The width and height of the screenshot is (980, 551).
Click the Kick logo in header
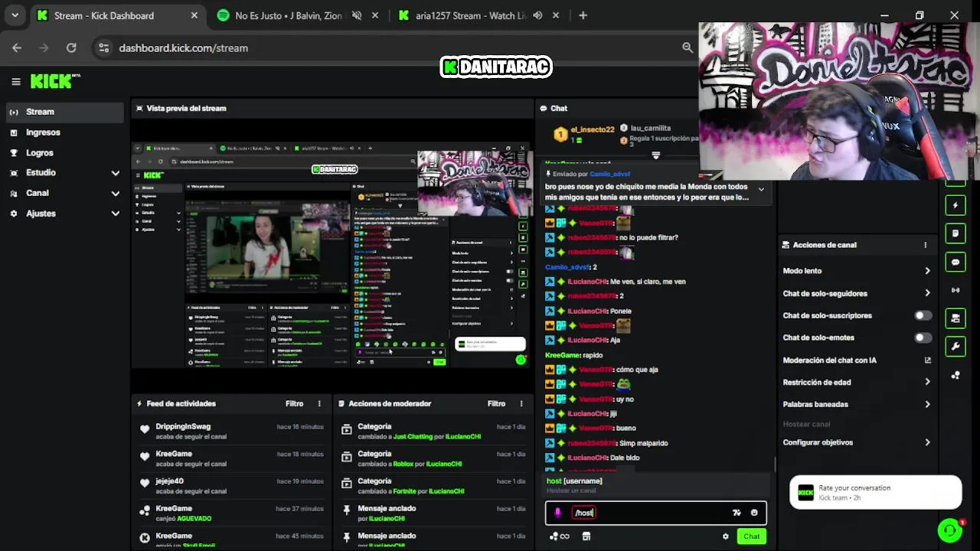(x=55, y=81)
